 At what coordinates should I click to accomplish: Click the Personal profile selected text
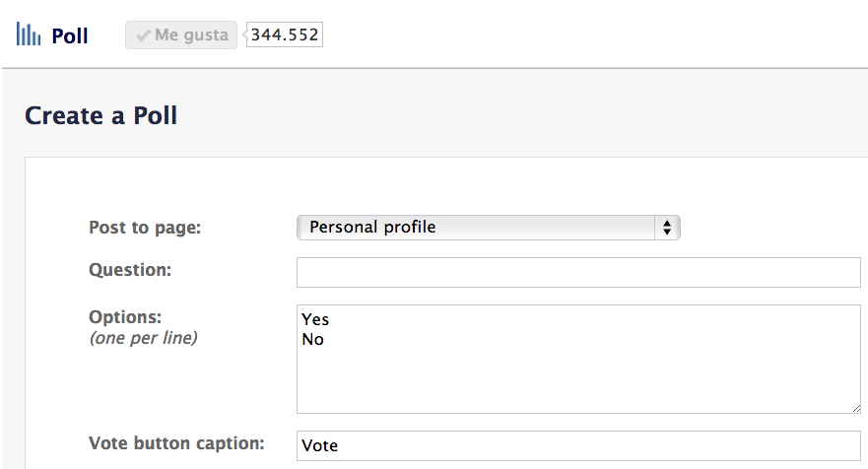coord(372,228)
